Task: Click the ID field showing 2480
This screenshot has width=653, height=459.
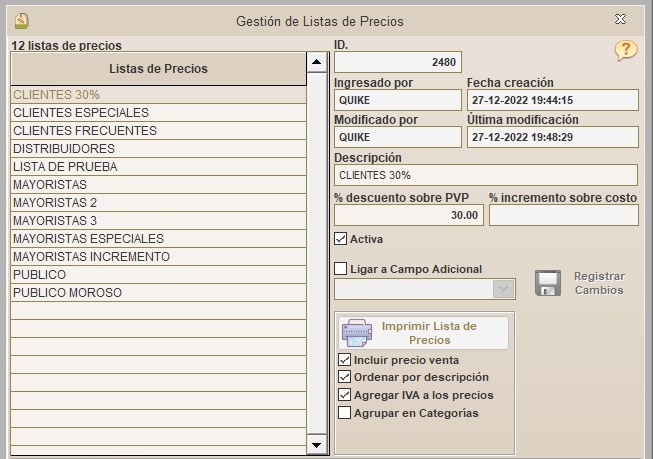Action: pos(398,62)
